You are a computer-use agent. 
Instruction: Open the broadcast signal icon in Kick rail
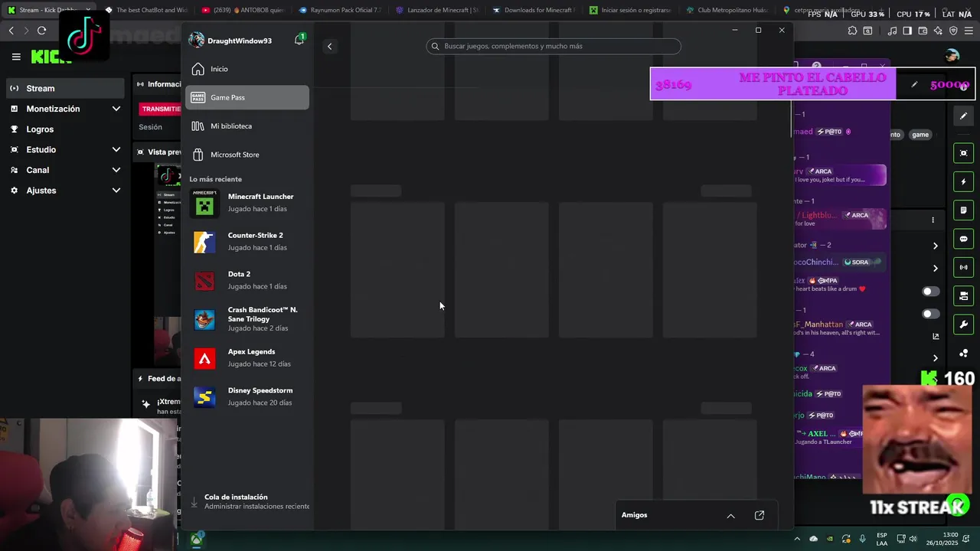(963, 267)
